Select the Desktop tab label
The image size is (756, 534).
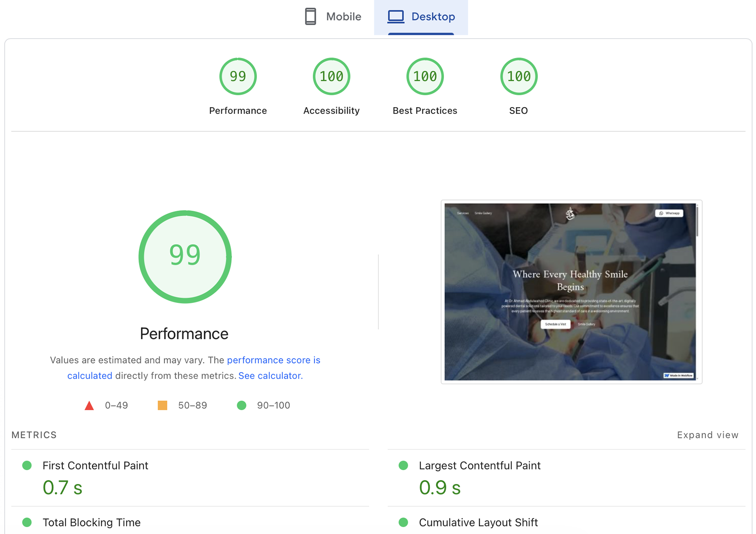[x=433, y=17]
